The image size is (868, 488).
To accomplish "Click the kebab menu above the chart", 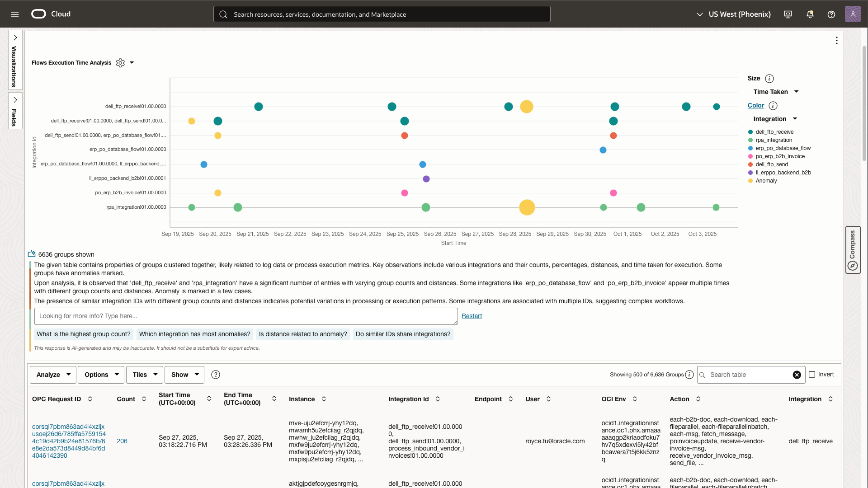I will pyautogui.click(x=837, y=41).
